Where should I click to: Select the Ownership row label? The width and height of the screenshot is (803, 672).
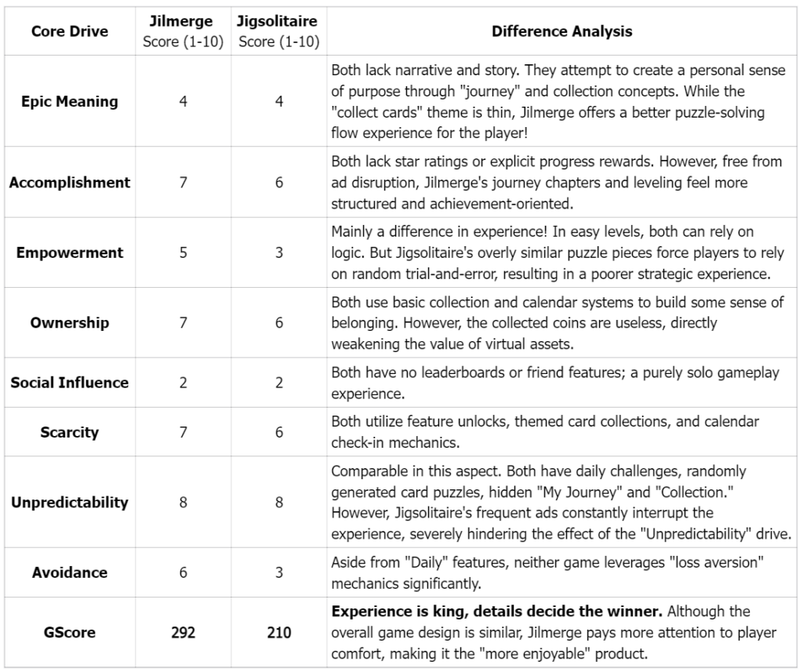(70, 322)
